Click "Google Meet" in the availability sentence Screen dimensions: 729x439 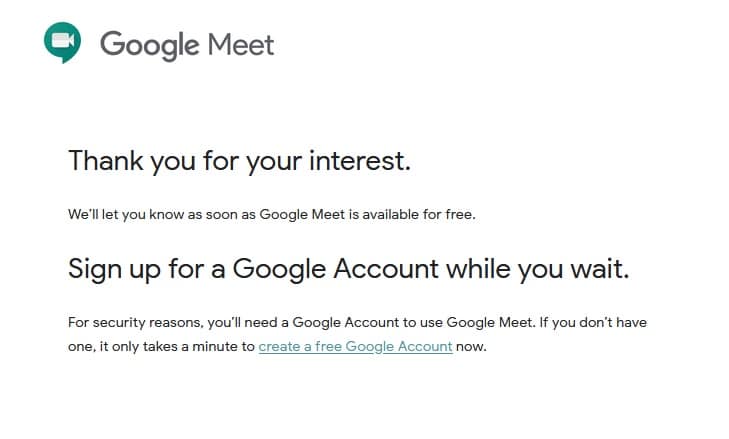(302, 215)
